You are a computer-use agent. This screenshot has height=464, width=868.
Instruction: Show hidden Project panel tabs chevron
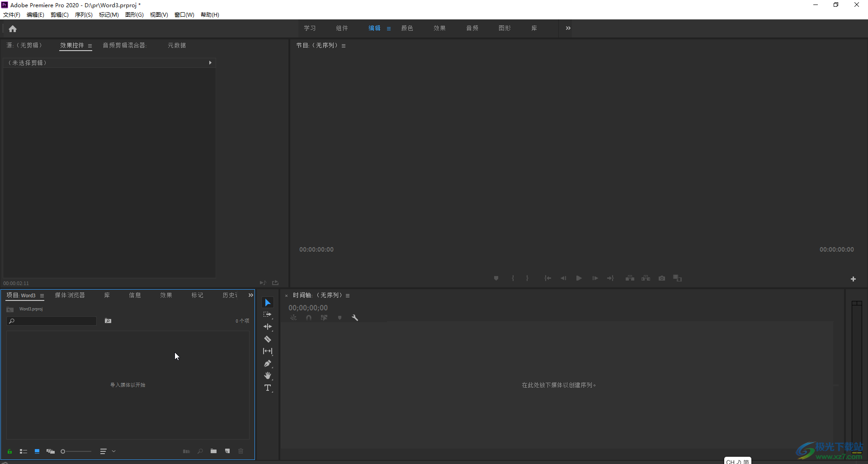[x=251, y=295]
